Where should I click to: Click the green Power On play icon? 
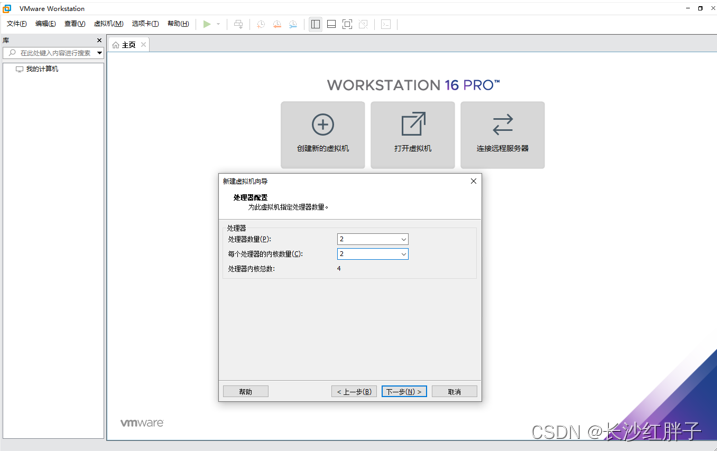pos(207,24)
